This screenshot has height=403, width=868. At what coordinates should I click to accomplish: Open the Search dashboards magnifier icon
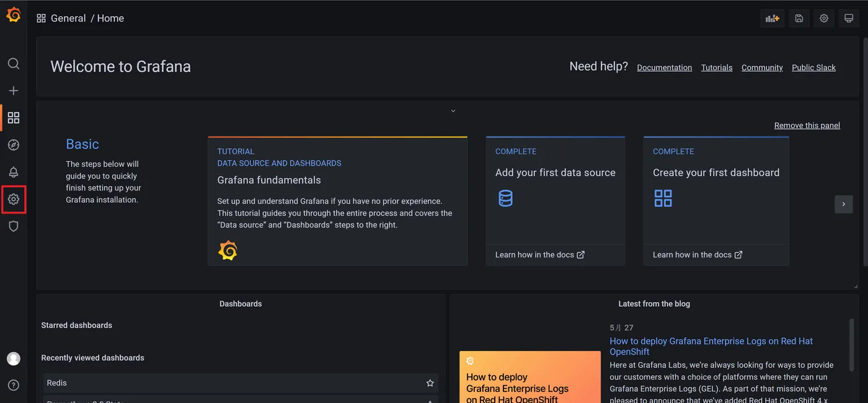pos(13,63)
